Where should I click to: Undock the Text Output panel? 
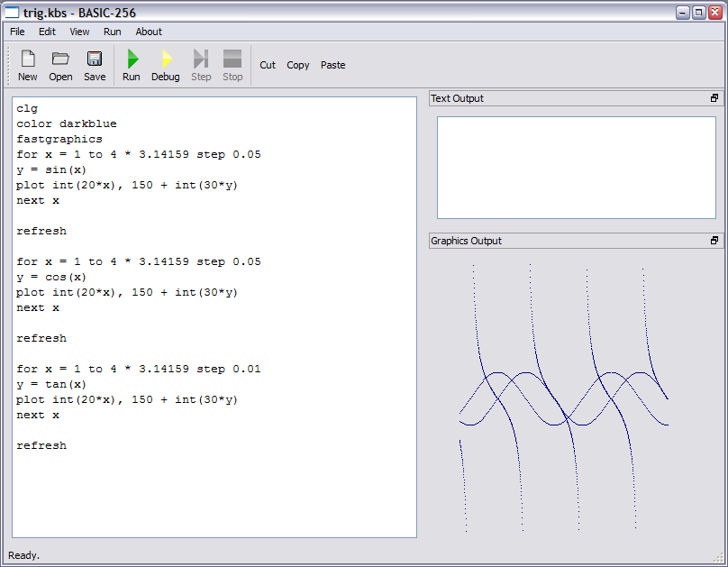(714, 98)
